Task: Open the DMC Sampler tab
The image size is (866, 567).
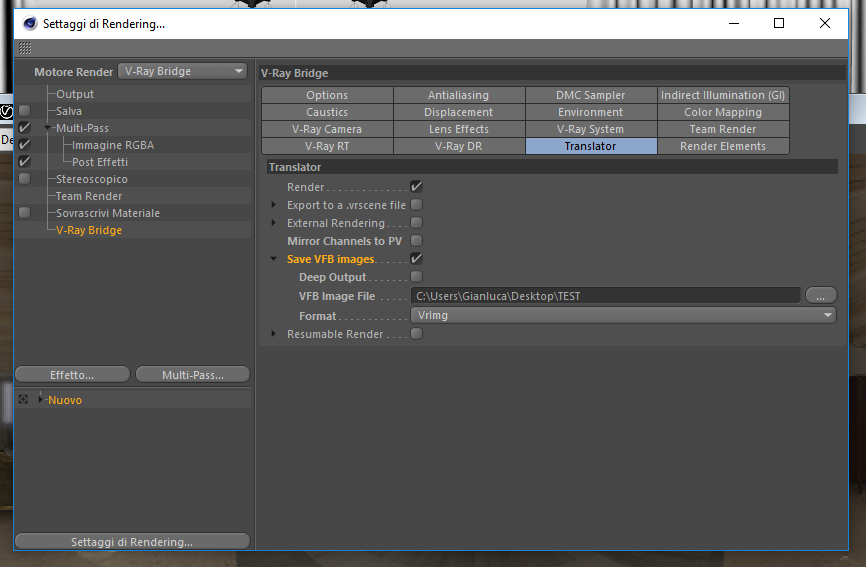Action: (x=590, y=95)
